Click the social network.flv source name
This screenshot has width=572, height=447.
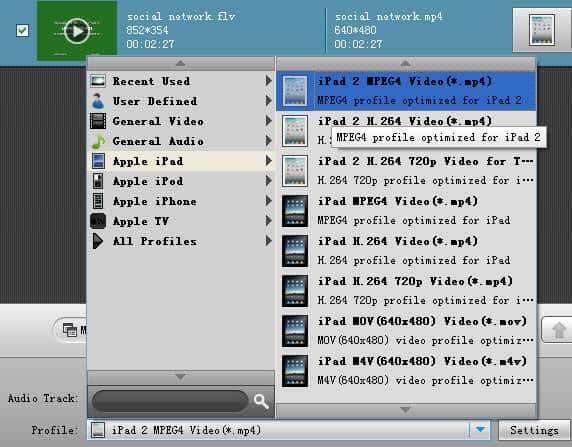(181, 16)
